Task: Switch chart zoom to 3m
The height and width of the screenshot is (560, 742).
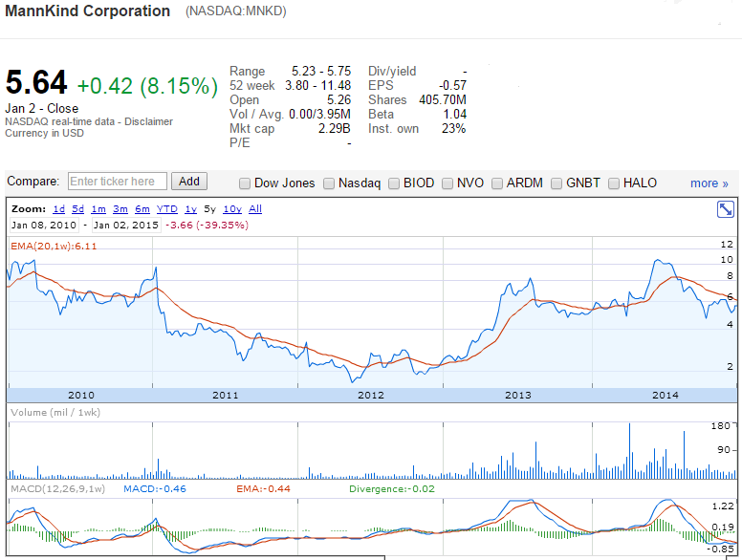Action: [x=120, y=209]
